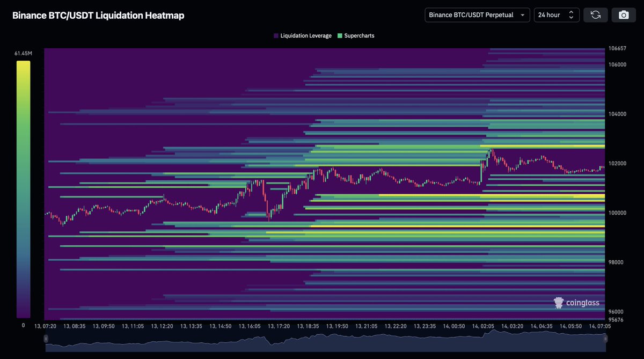644x359 pixels.
Task: Click the 14, 00:50 time axis label
Action: (x=454, y=326)
